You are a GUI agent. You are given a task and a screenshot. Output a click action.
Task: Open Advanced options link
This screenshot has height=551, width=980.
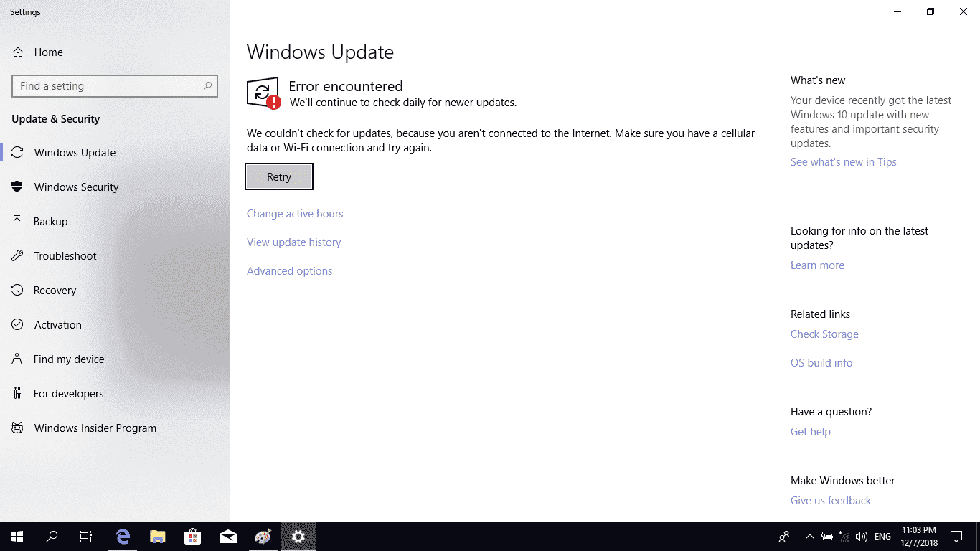coord(290,271)
